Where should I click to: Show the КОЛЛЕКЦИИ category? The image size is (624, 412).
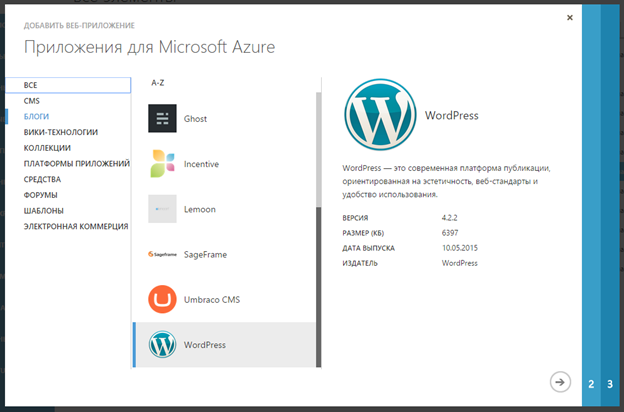[x=47, y=148]
